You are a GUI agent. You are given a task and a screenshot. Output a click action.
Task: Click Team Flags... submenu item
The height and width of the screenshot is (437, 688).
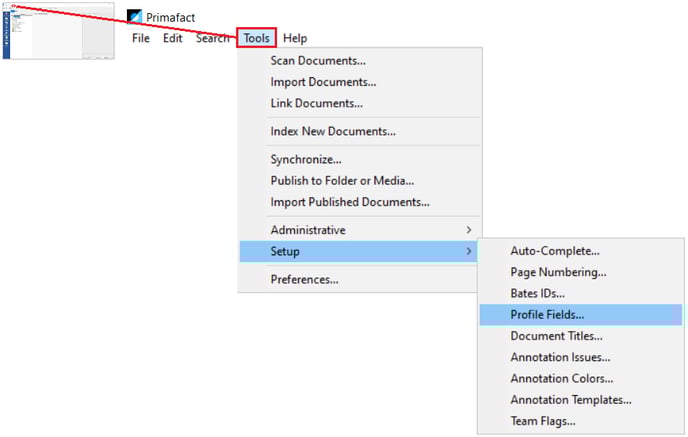(x=580, y=421)
